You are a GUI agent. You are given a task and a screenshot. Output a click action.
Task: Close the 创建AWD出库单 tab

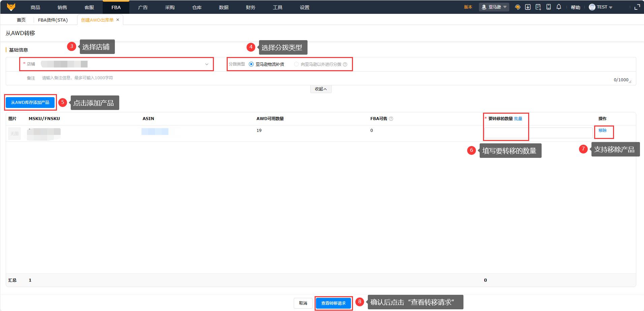[x=118, y=20]
